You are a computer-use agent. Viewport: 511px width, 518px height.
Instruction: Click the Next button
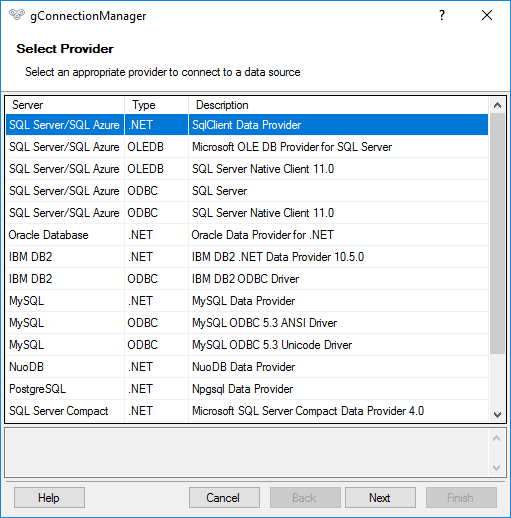coord(380,498)
